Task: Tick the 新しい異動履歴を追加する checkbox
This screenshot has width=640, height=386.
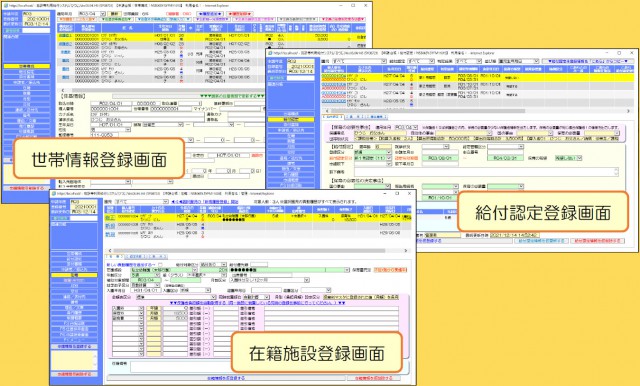Action: pyautogui.click(x=160, y=265)
